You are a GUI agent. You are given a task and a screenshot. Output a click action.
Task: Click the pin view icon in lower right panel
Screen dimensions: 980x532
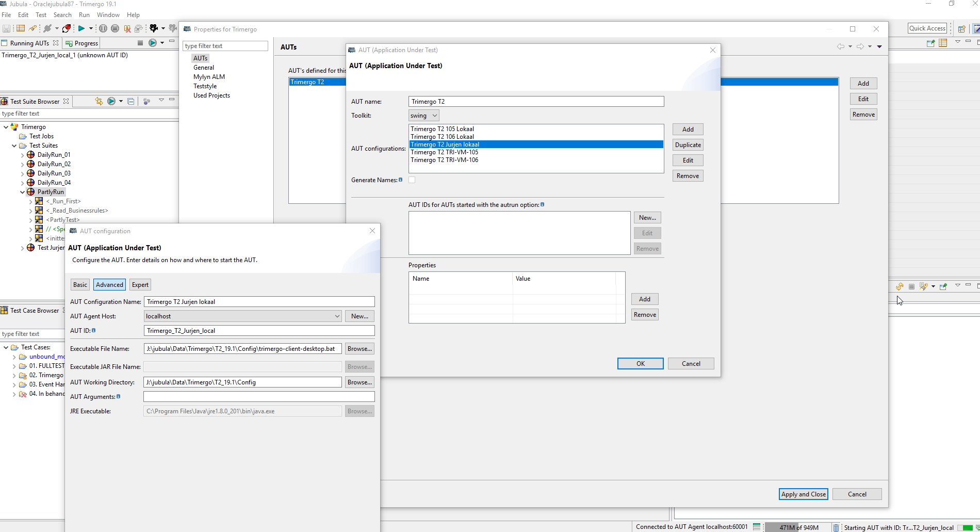(x=943, y=286)
